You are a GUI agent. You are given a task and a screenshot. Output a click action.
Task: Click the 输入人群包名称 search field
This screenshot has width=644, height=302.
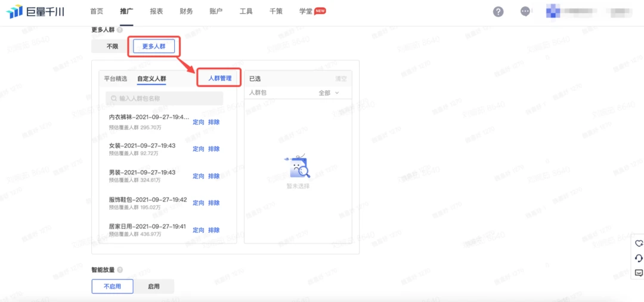click(x=165, y=98)
